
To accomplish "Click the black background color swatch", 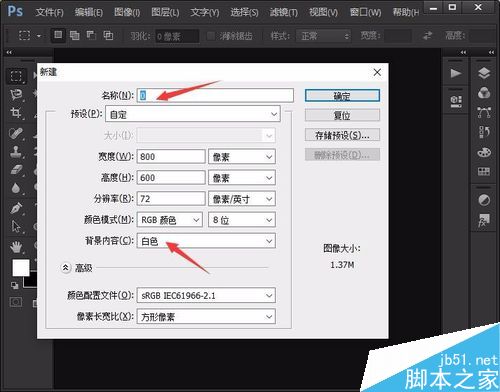I will click(31, 282).
